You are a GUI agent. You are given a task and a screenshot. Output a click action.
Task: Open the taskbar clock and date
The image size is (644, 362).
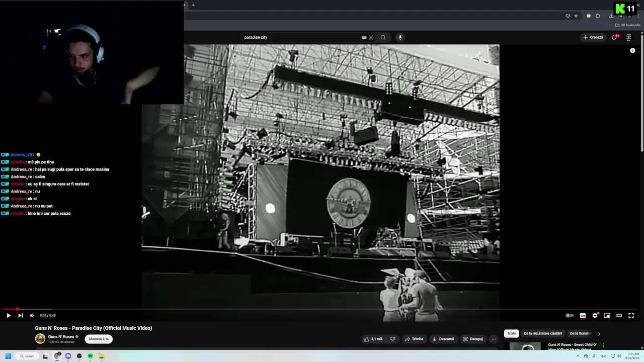[x=632, y=356]
